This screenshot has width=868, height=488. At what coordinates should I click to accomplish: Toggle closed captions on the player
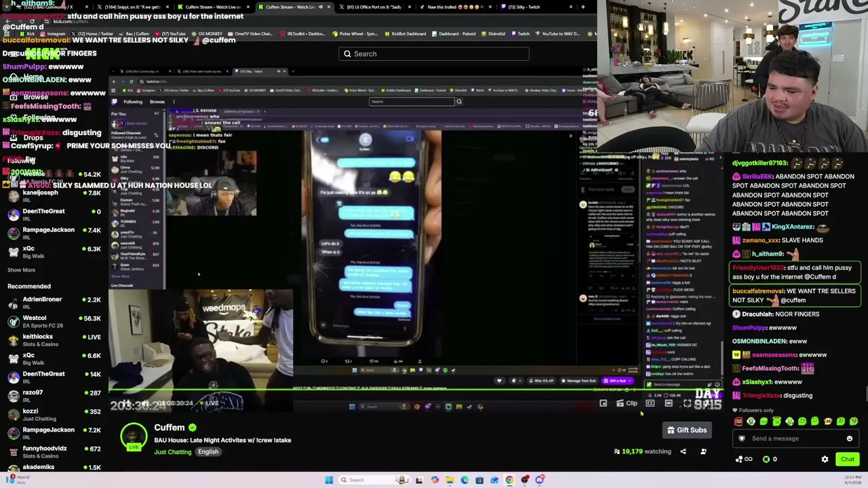click(650, 403)
